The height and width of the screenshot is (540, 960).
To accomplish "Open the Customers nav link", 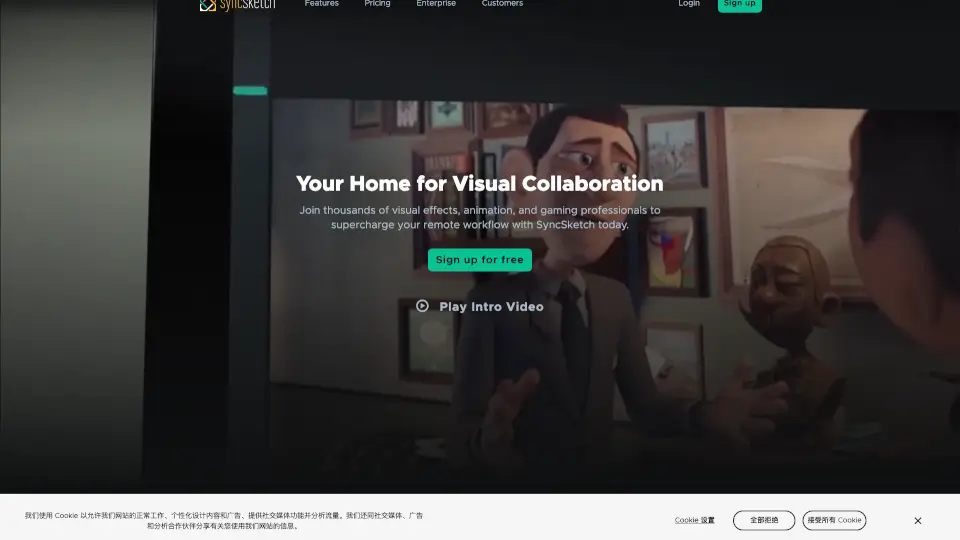I will (x=502, y=4).
